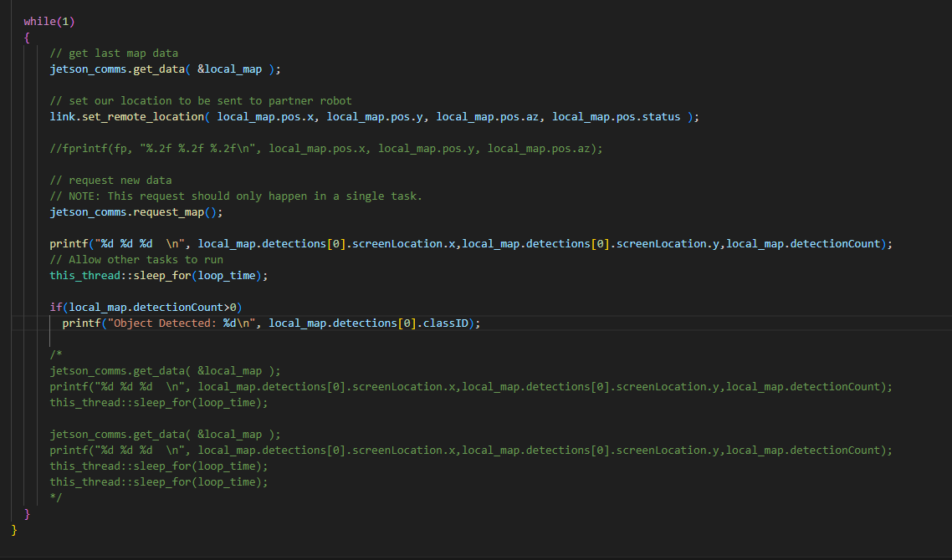This screenshot has height=560, width=952.
Task: Click the commented-out fprintf line
Action: click(326, 148)
